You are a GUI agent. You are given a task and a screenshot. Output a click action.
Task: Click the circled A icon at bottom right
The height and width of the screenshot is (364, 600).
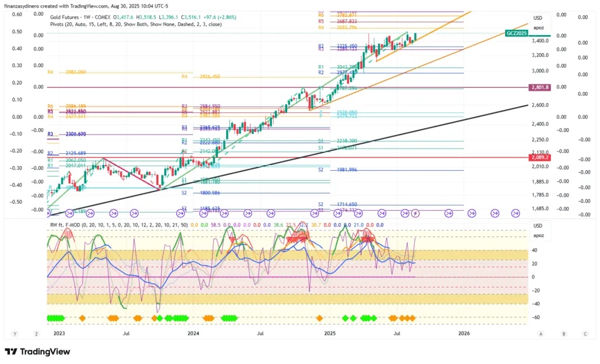click(x=541, y=334)
